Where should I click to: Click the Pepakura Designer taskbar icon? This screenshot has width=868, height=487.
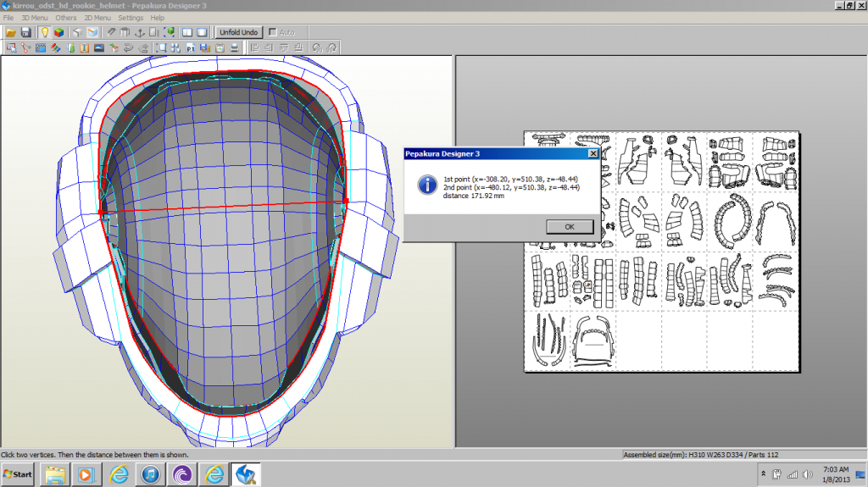click(245, 475)
